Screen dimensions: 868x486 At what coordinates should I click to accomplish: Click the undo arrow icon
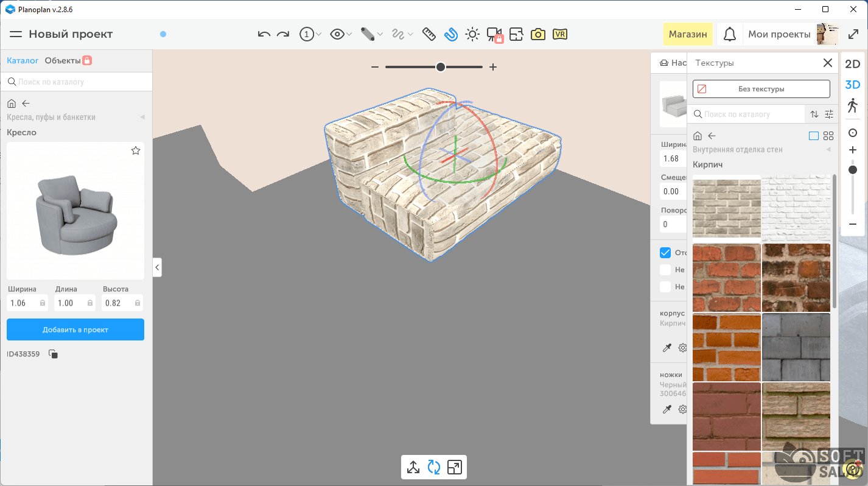click(x=264, y=35)
